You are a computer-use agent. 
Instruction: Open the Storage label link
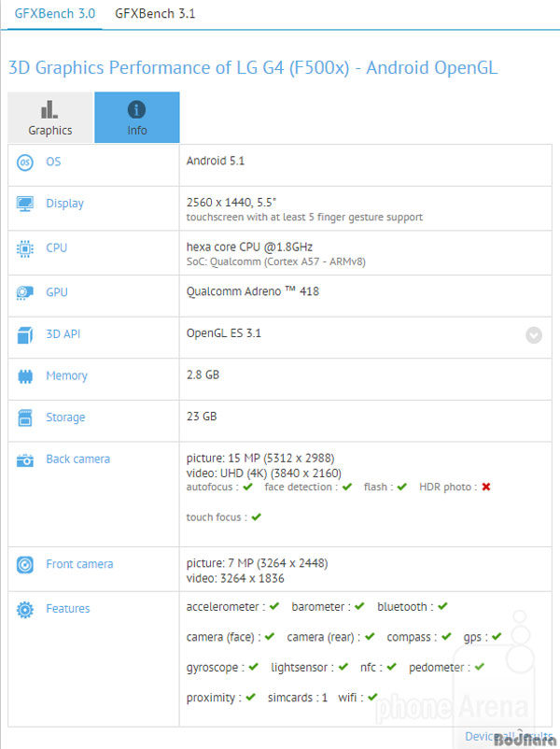[65, 417]
